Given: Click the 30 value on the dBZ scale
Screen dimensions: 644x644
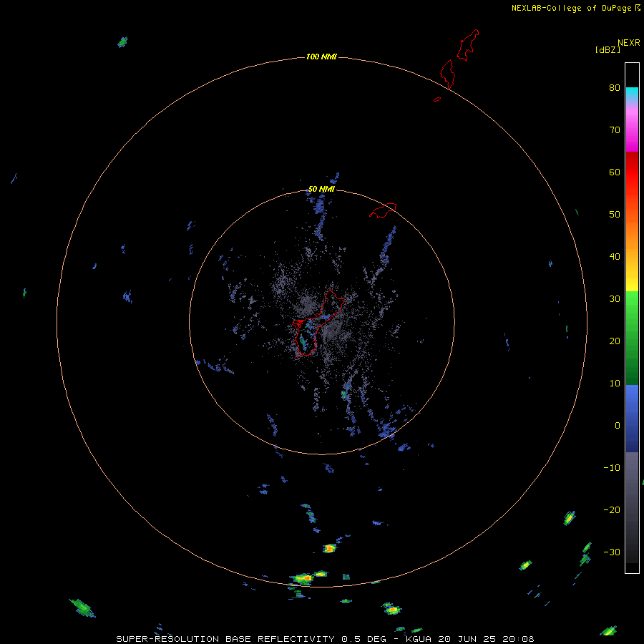Looking at the screenshot, I should pyautogui.click(x=615, y=299).
